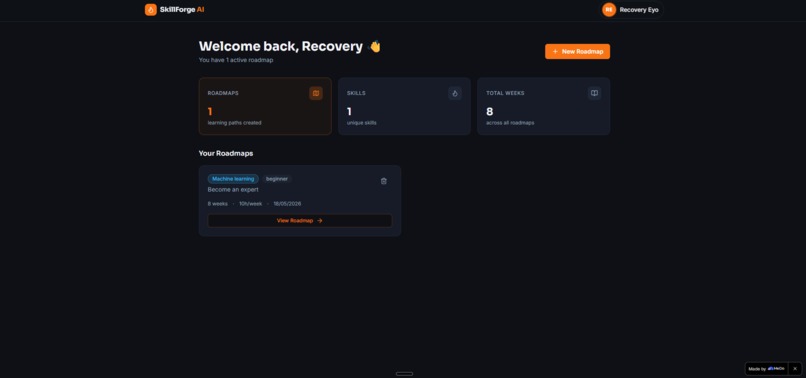
Task: Select the beginner level tag
Action: (x=277, y=179)
